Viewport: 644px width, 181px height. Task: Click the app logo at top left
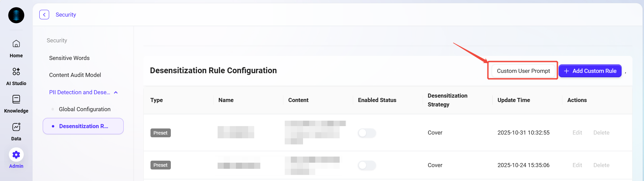(16, 15)
